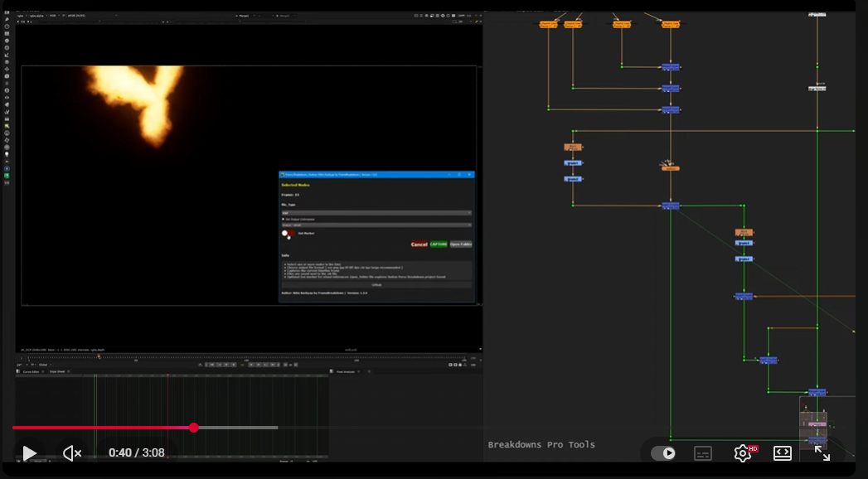The height and width of the screenshot is (479, 868).
Task: Turn on subtitles/closed captions
Action: coord(703,453)
